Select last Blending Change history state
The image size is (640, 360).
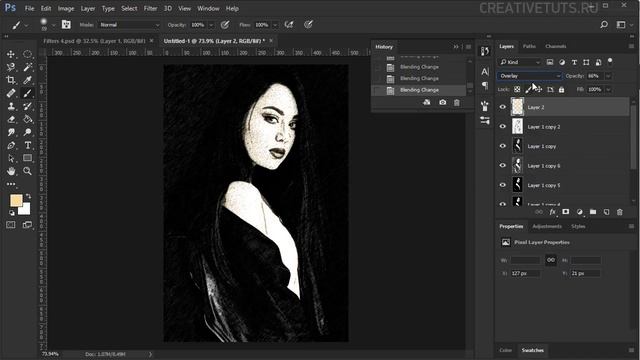pos(419,90)
